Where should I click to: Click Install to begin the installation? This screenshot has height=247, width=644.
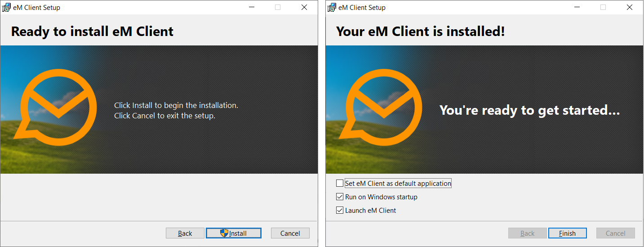(233, 233)
